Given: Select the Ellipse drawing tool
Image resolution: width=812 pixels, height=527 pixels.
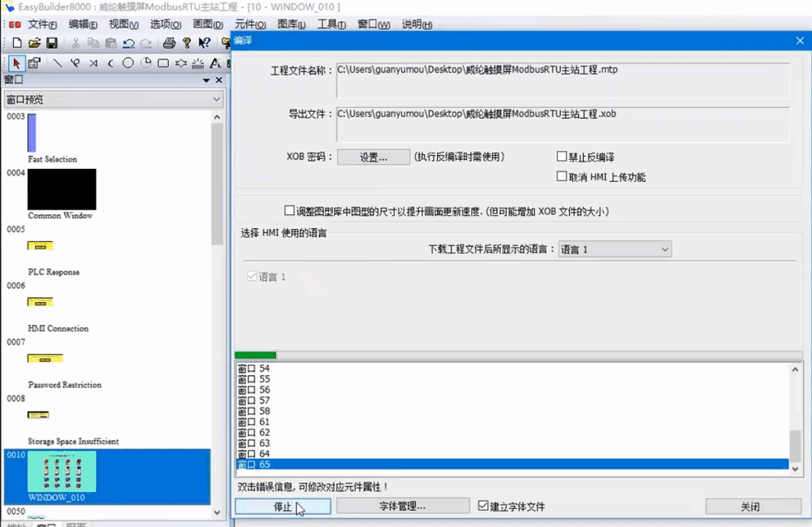Looking at the screenshot, I should (x=128, y=63).
